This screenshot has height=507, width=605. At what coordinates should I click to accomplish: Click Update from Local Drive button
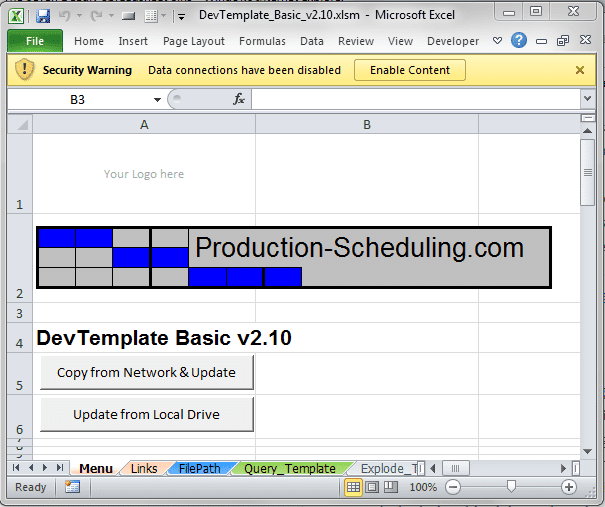click(x=147, y=414)
